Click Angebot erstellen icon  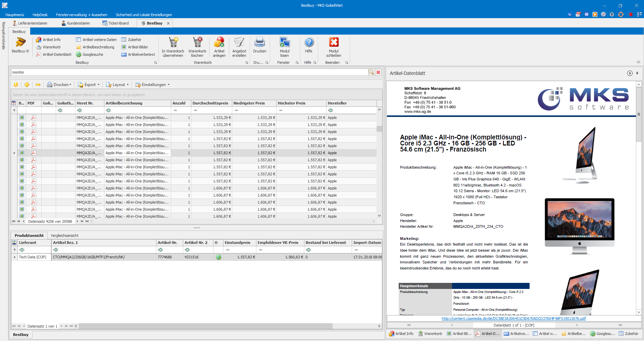click(x=239, y=47)
